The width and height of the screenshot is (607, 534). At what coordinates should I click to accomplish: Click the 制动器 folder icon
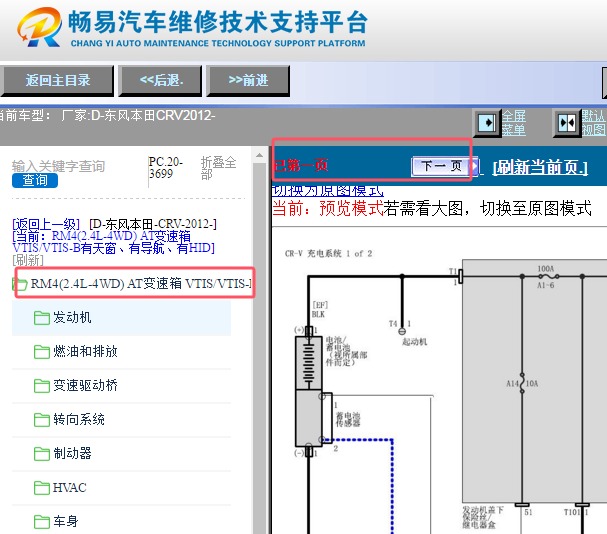pos(41,453)
